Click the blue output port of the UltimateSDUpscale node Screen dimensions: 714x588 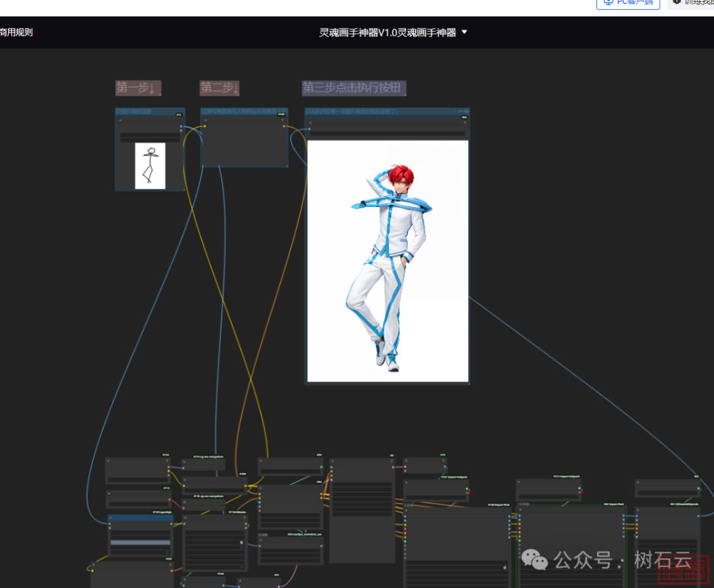(698, 516)
